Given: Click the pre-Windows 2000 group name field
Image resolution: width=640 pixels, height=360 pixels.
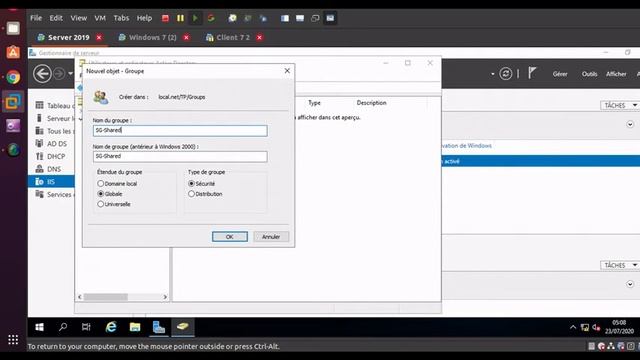Looking at the screenshot, I should [180, 156].
